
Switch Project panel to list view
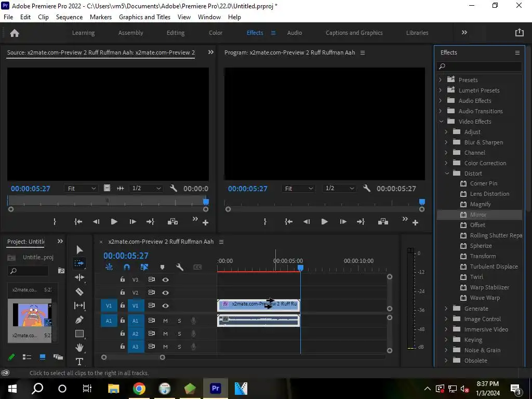27,357
